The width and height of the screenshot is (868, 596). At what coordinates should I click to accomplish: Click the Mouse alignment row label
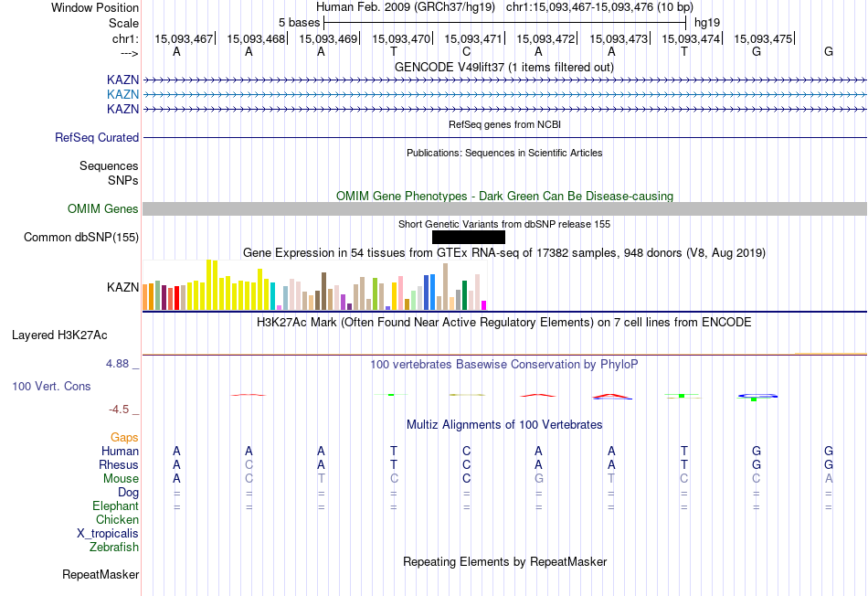pos(121,479)
